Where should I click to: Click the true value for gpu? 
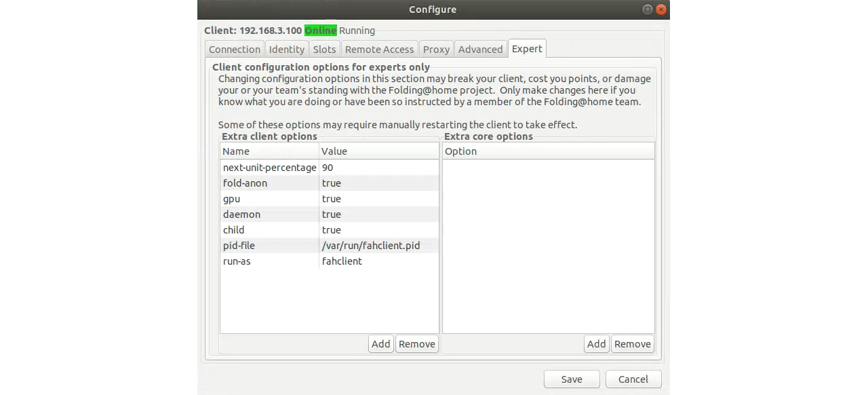pyautogui.click(x=332, y=199)
